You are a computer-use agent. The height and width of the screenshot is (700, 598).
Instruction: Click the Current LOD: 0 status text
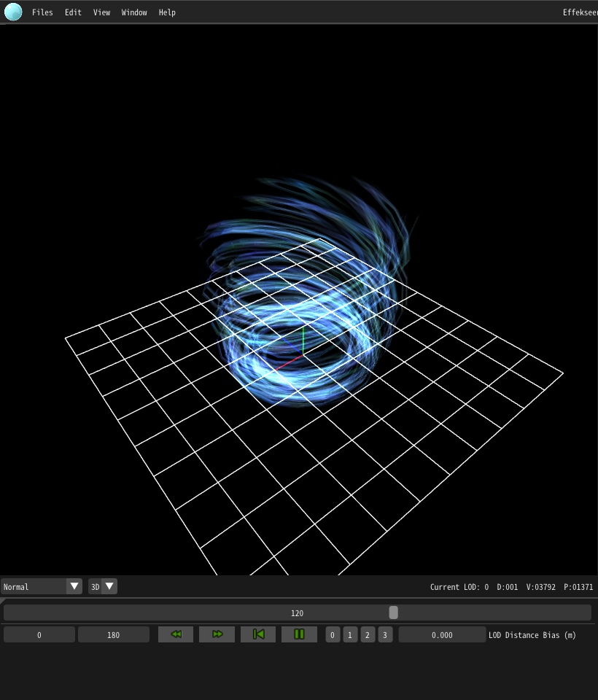459,587
